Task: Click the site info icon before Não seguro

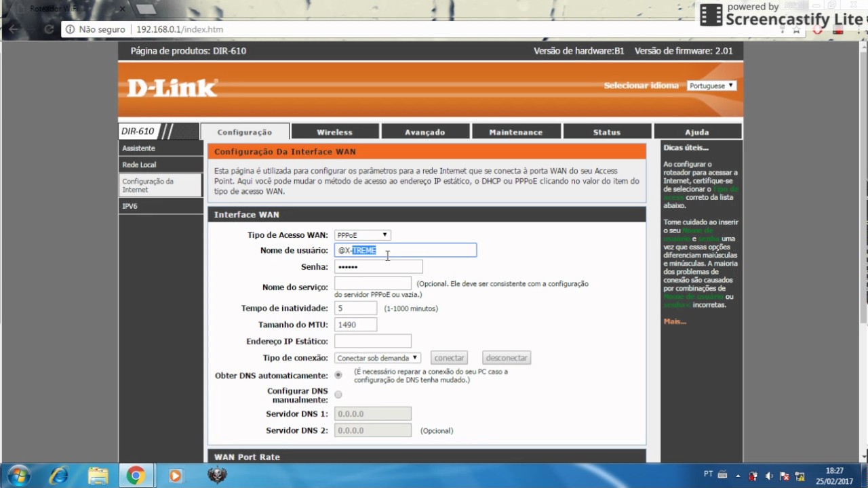Action: coord(71,29)
